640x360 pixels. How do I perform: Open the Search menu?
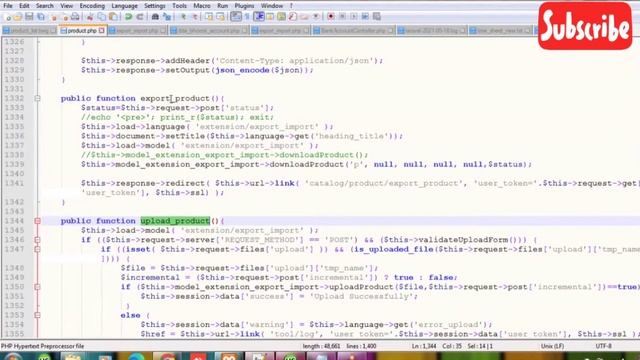pos(44,6)
